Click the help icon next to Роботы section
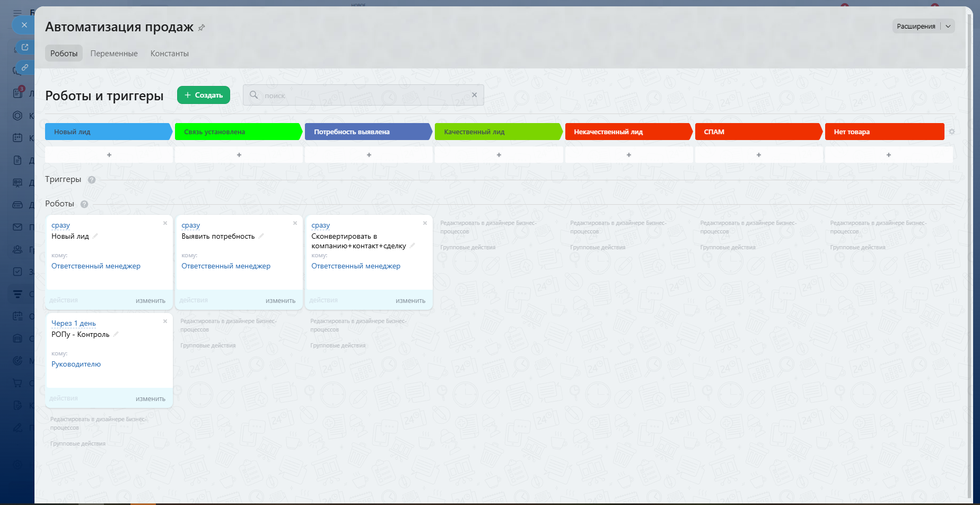 click(x=84, y=204)
